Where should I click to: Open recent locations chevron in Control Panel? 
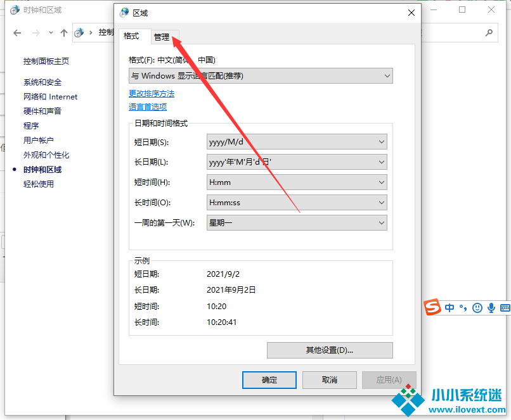pos(51,32)
